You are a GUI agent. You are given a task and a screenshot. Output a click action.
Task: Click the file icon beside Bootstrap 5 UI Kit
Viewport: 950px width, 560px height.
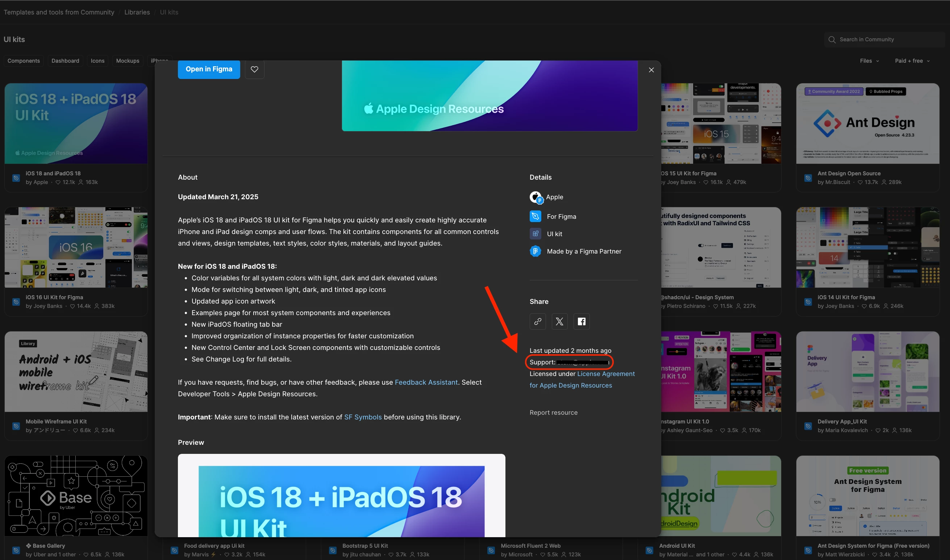pos(333,550)
